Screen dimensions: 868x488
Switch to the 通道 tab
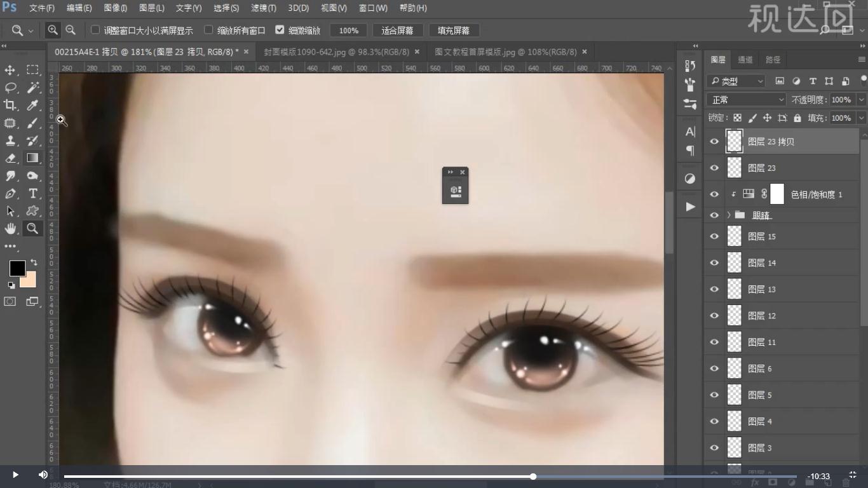[745, 60]
